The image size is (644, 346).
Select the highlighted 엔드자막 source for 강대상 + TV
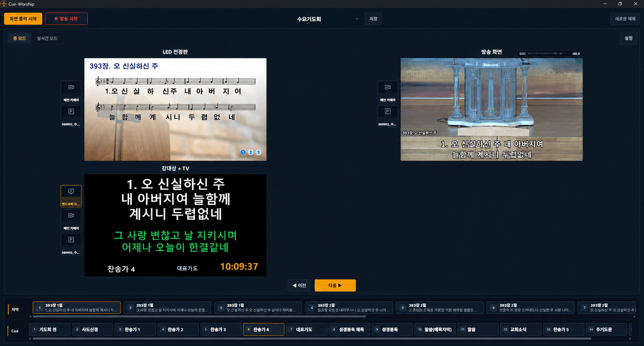point(71,196)
